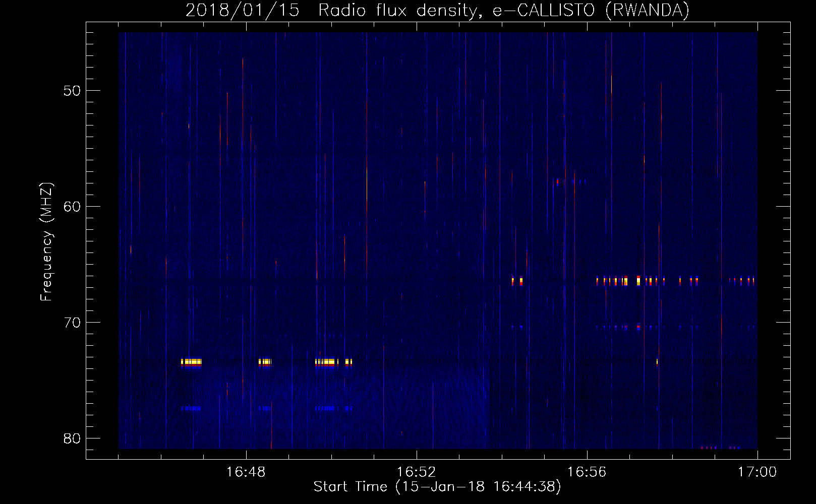
Task: Click the frequency tick label "80"
Action: coord(72,438)
